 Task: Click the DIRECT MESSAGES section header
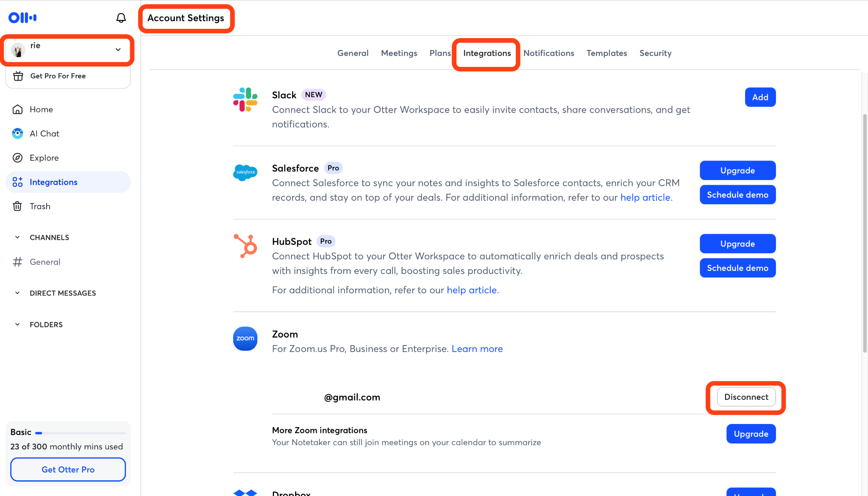click(63, 293)
